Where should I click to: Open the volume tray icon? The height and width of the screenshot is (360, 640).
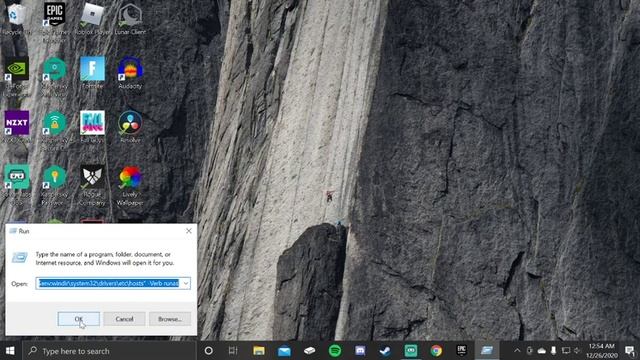[x=577, y=351]
